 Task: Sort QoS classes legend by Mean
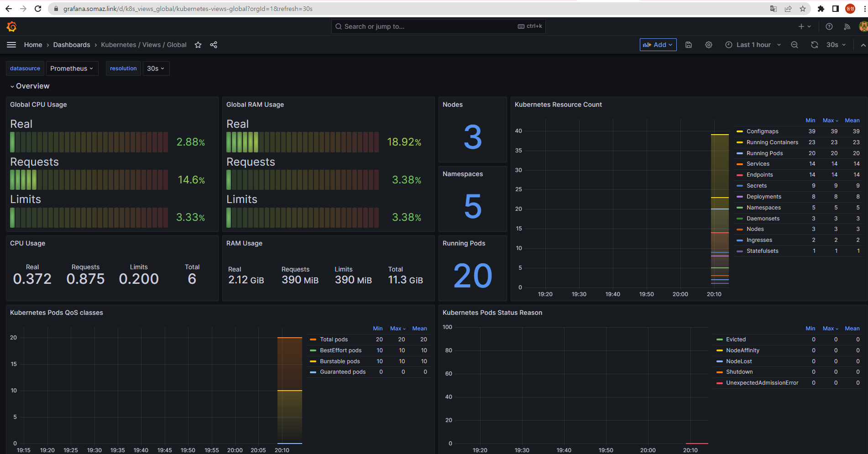(419, 329)
